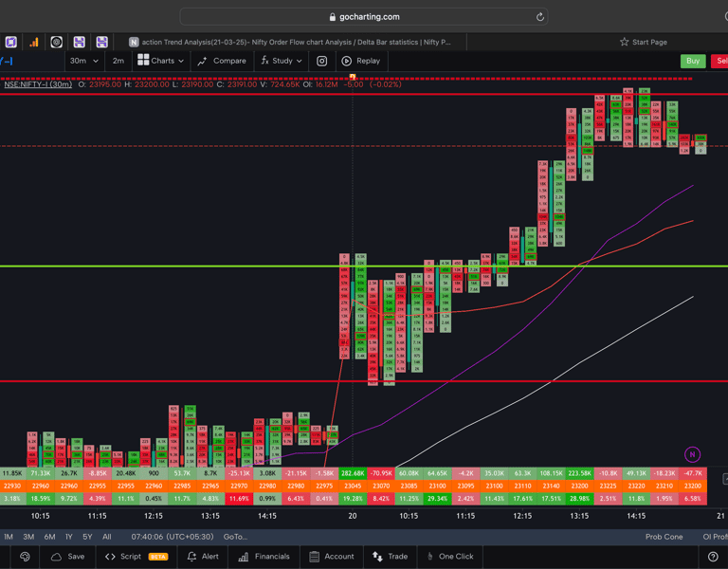Switch to the 2m timeframe
This screenshot has height=569, width=728.
click(118, 61)
